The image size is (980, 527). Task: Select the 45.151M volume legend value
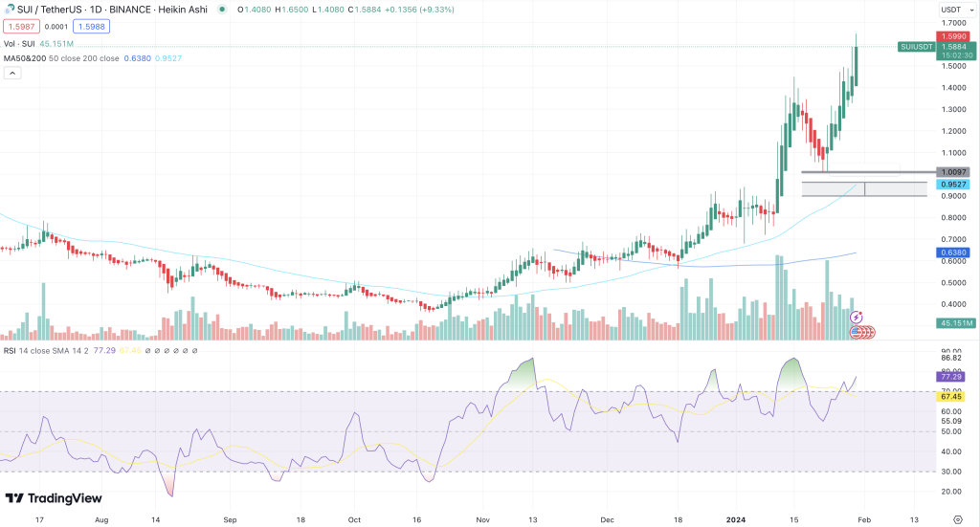[x=56, y=44]
